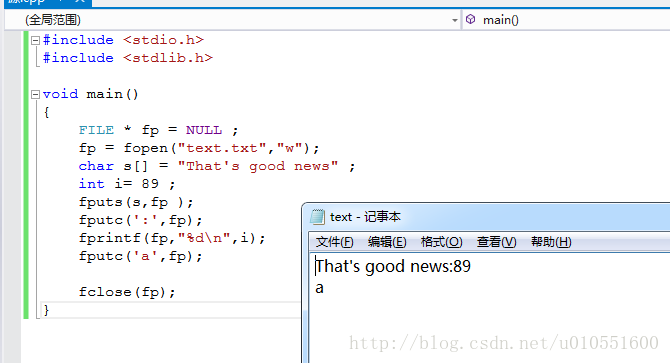Click the char s[] declaration line
Image resolution: width=670 pixels, height=363 pixels.
tap(217, 166)
